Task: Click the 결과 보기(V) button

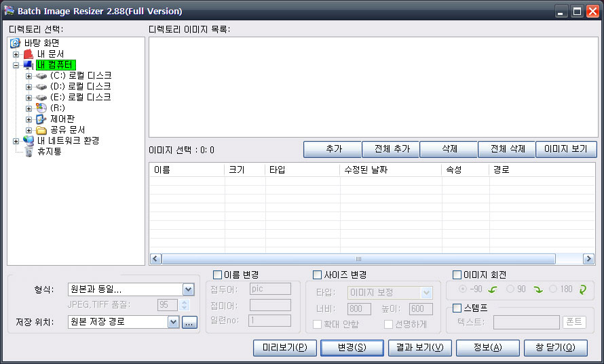Action: point(420,348)
